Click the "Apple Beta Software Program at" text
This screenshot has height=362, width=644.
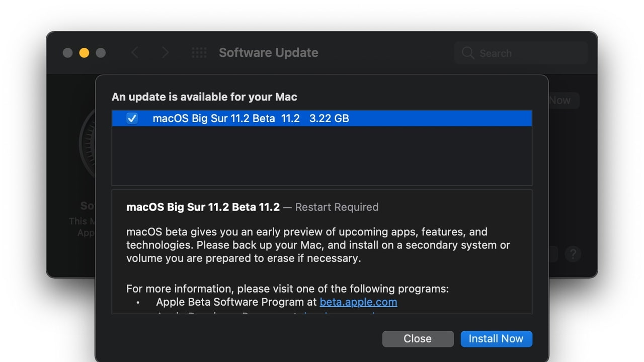[x=236, y=302]
